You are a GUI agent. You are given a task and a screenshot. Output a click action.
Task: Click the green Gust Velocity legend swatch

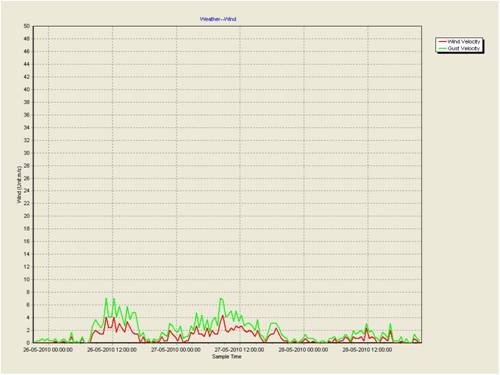tap(442, 48)
